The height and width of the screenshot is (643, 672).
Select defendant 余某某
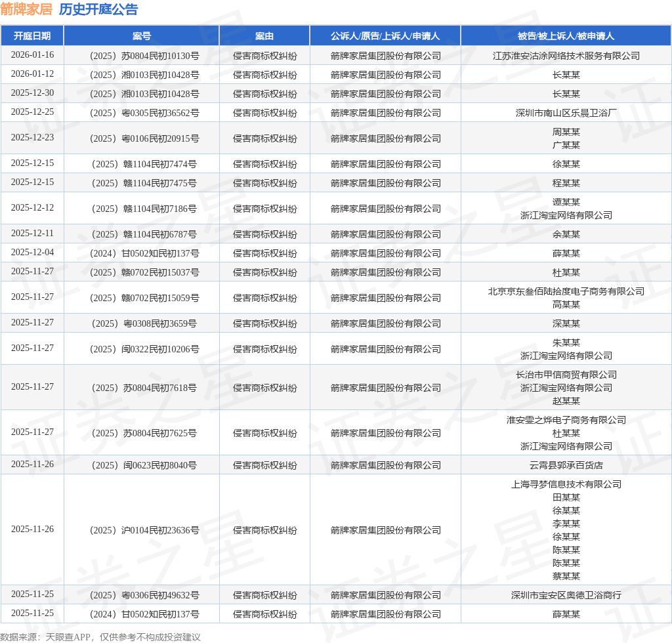[x=566, y=235]
